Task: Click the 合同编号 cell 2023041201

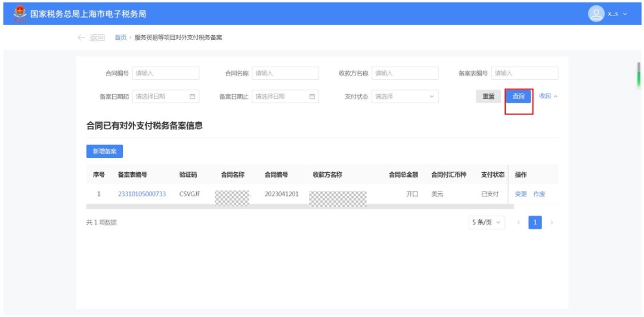Action: (x=281, y=194)
